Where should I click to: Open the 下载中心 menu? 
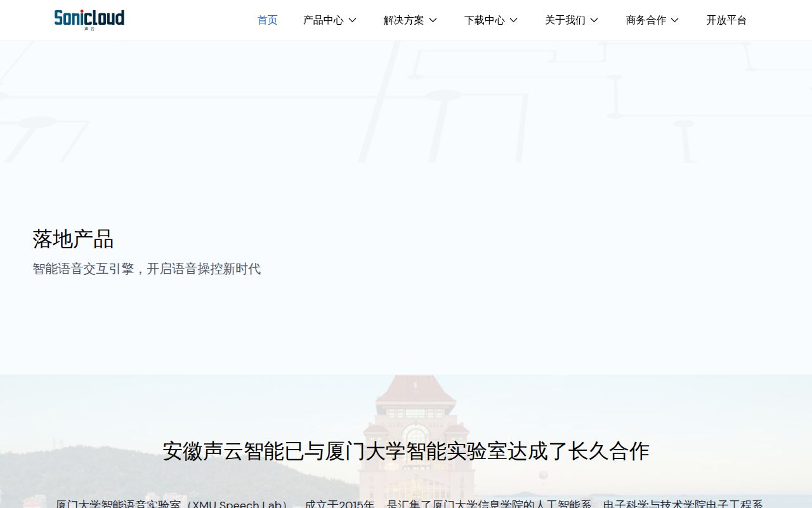click(x=484, y=20)
